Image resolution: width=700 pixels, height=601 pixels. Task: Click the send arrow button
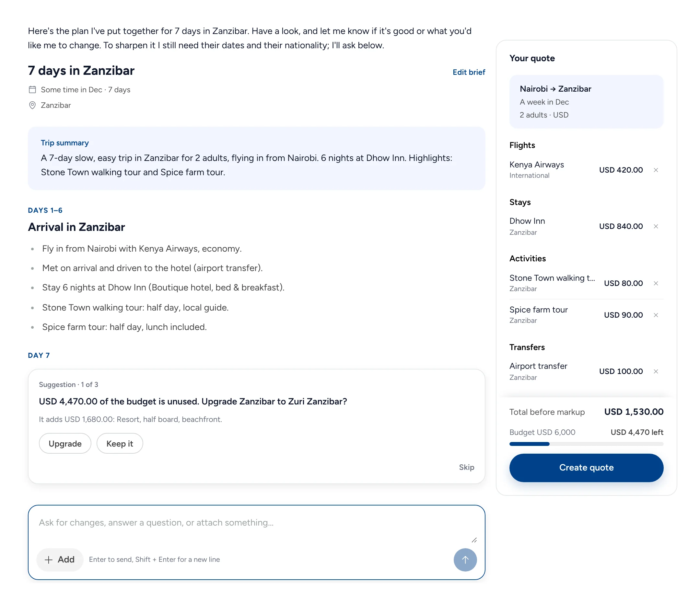465,560
